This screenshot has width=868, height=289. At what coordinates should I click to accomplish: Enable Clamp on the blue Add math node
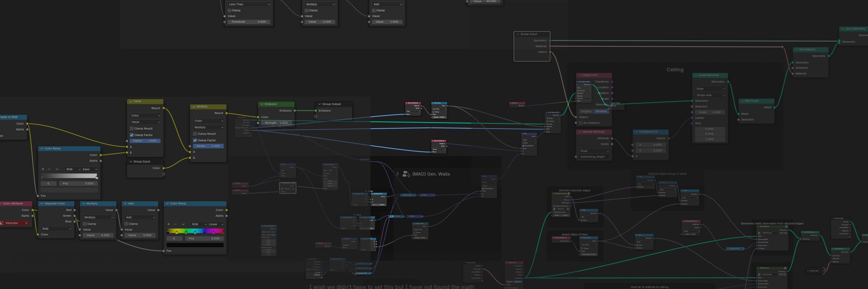(127, 224)
